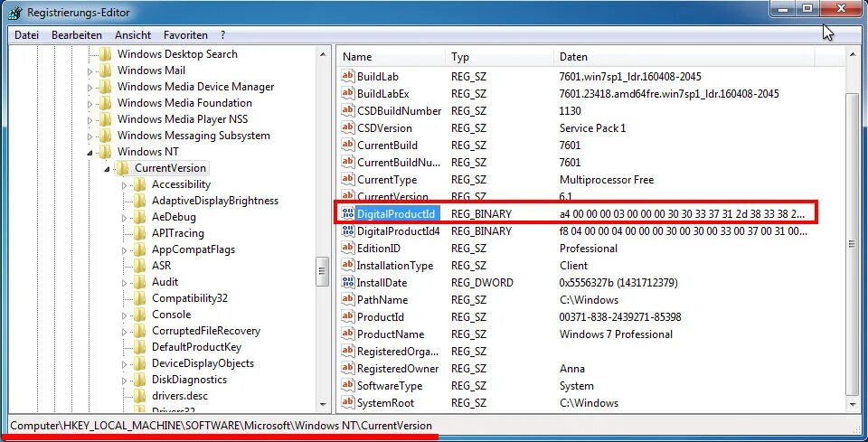Click the DigitalProductId binary icon
This screenshot has height=442, width=868.
pyautogui.click(x=347, y=213)
